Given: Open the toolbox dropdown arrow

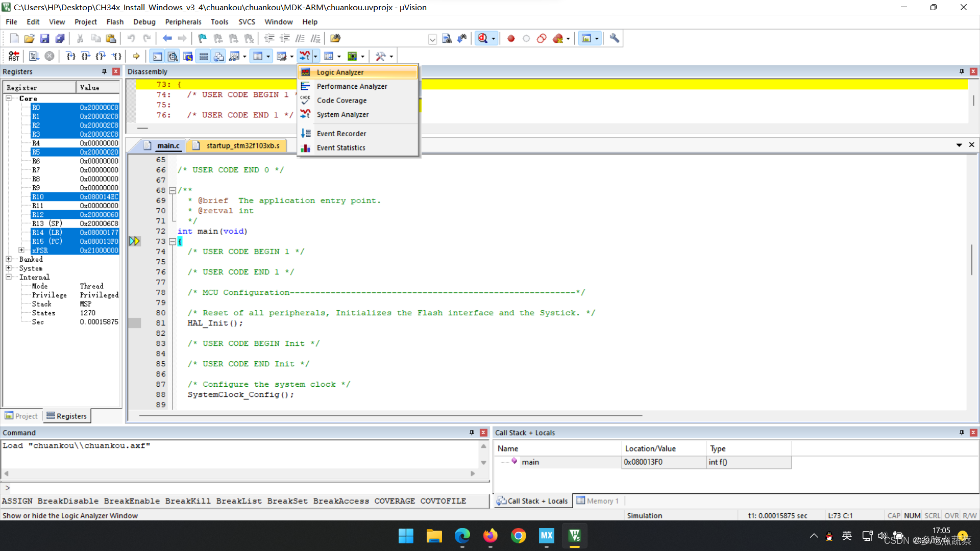Looking at the screenshot, I should (391, 56).
